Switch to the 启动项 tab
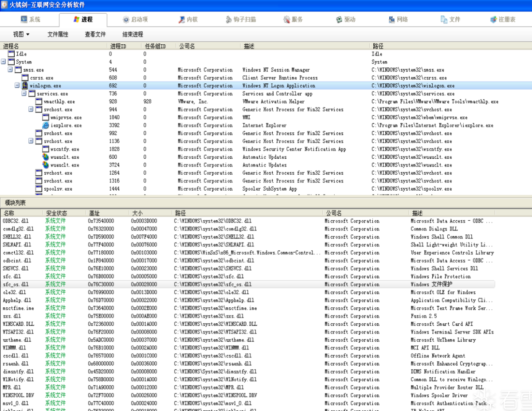This screenshot has width=532, height=411. click(135, 20)
